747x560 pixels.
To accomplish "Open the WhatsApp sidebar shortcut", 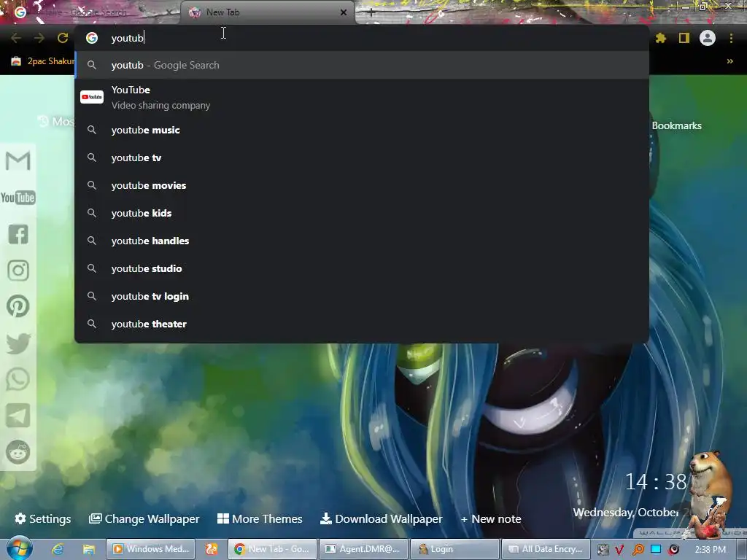I will point(18,379).
